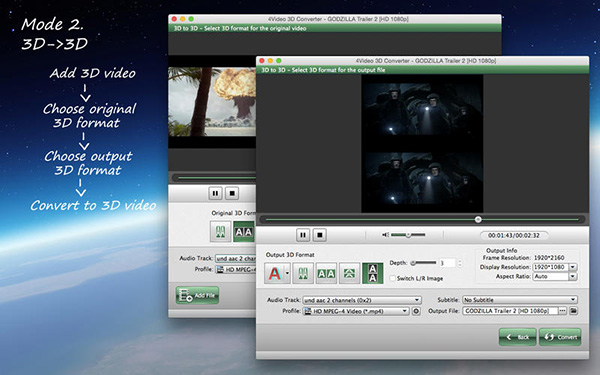This screenshot has height=375, width=600.
Task: Close the front 4Video 3D Converter window
Action: pos(262,60)
